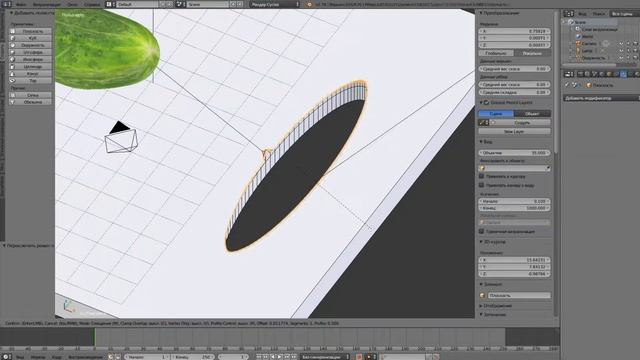Enable Одиночная визуализация checkbox
Screen dimensions: 640x360
click(482, 231)
